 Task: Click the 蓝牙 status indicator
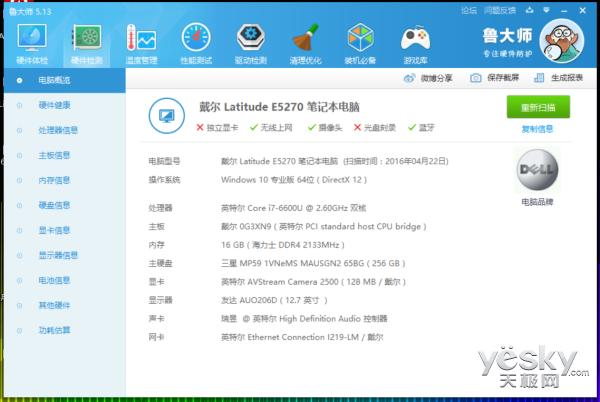(421, 128)
